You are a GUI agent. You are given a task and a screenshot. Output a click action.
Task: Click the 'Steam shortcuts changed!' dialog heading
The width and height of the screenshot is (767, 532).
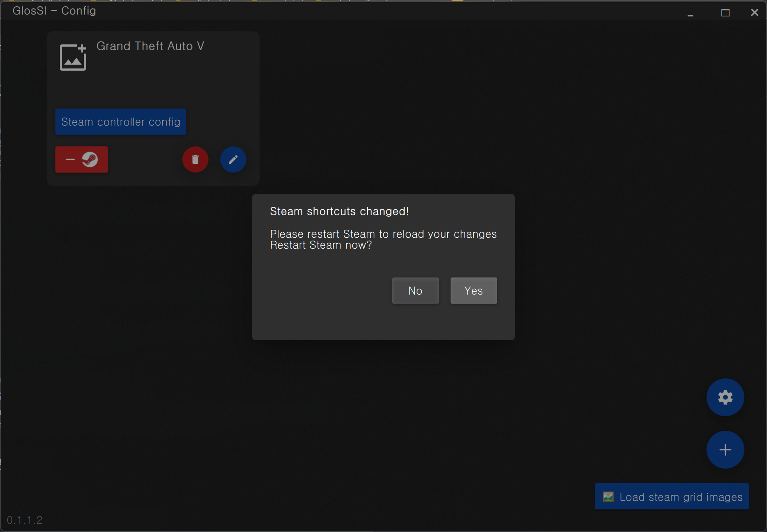tap(339, 211)
